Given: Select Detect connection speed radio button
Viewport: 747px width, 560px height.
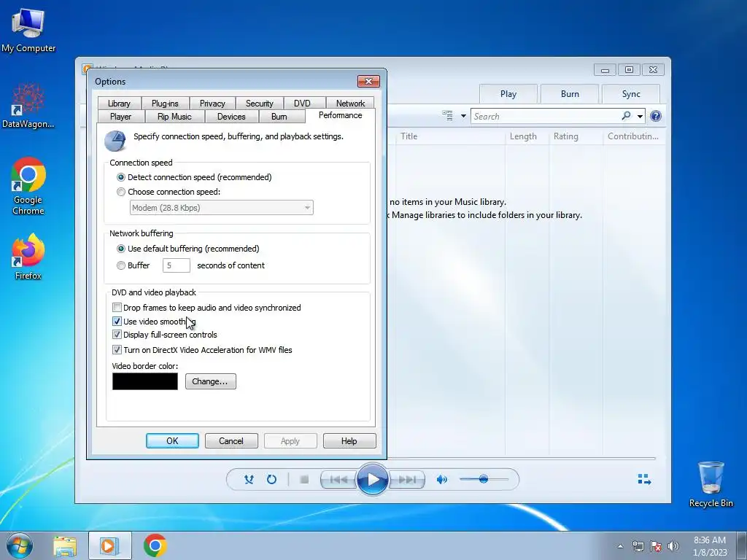Looking at the screenshot, I should pyautogui.click(x=121, y=177).
